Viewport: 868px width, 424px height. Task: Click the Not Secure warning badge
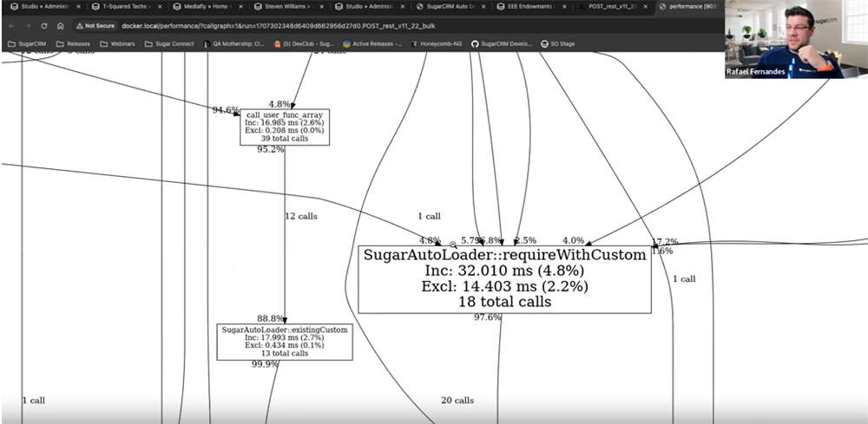pyautogui.click(x=95, y=26)
